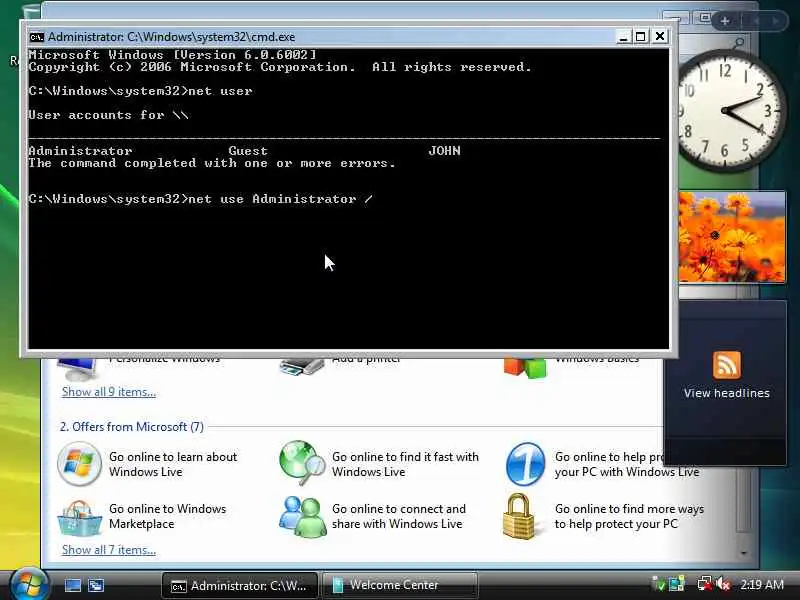
Task: Click the sidebar previous gadgets arrow
Action: click(x=756, y=21)
